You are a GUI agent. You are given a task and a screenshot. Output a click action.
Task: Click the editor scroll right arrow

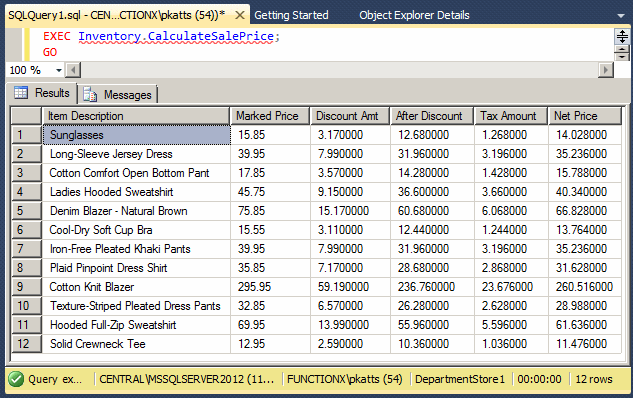(x=606, y=70)
